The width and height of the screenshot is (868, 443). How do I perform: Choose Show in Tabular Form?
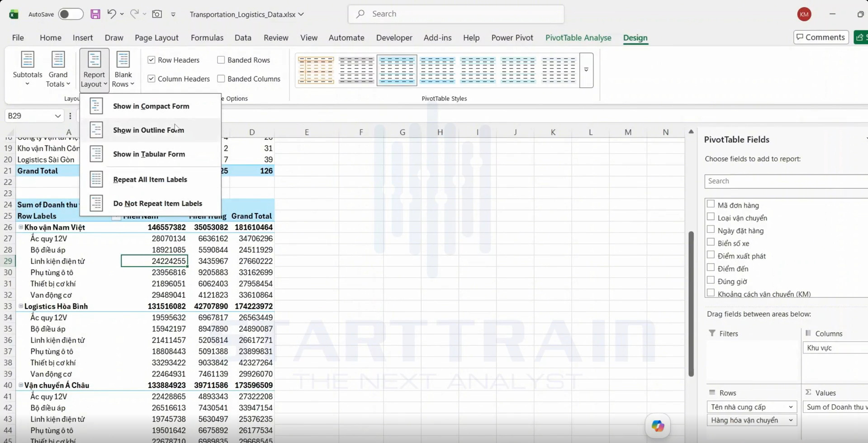[151, 154]
